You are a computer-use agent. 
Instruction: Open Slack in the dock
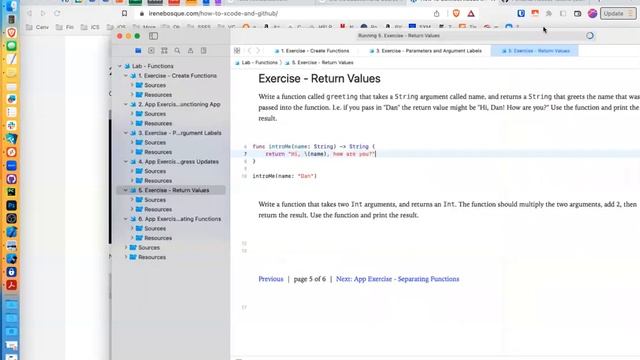coord(11,125)
